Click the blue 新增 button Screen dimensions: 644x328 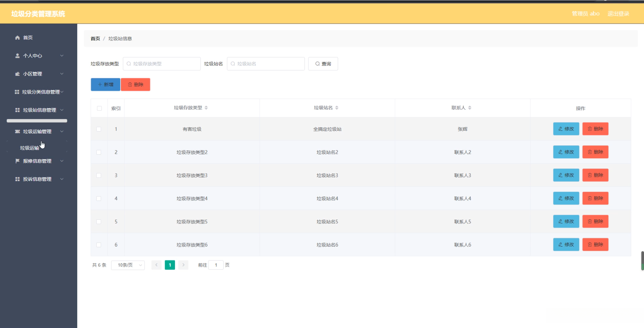click(x=106, y=85)
